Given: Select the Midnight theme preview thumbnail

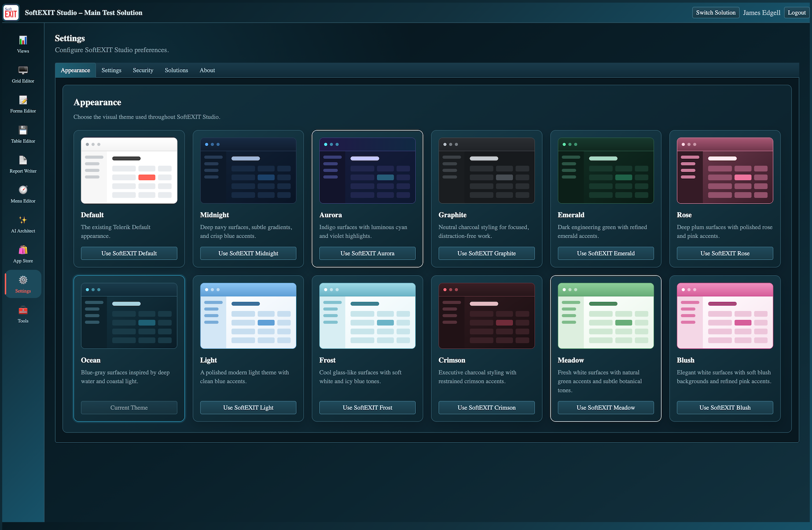Looking at the screenshot, I should click(x=248, y=171).
